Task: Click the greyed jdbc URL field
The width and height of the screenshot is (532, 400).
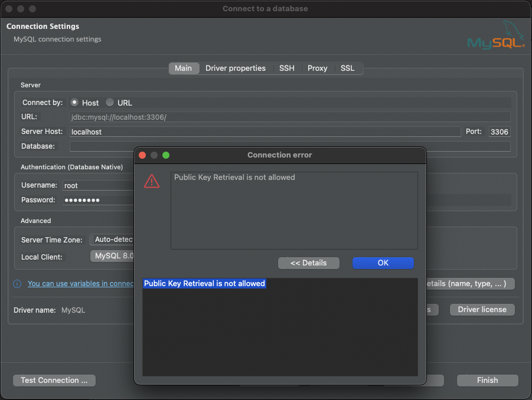Action: [290, 117]
